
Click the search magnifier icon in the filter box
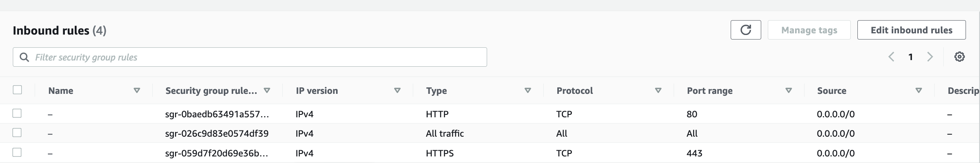(24, 57)
